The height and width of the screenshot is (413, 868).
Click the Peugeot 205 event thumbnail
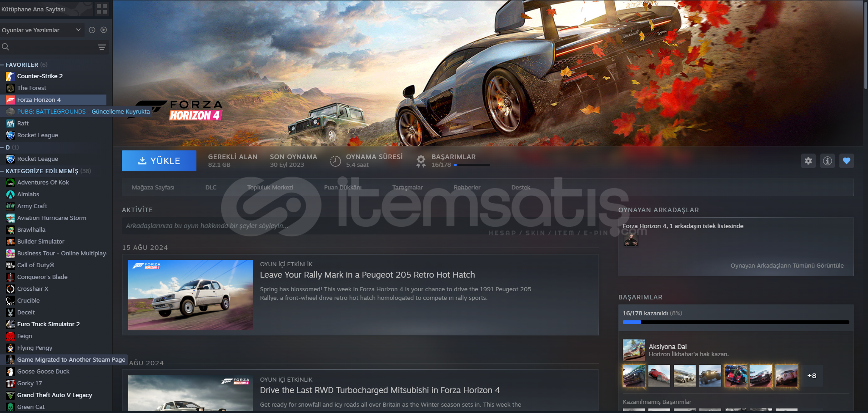click(191, 295)
